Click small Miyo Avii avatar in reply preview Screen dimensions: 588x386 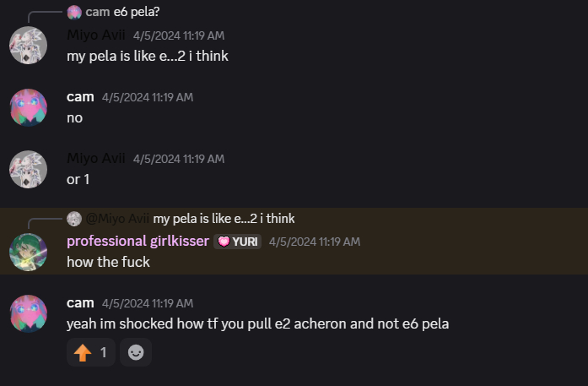click(x=74, y=219)
